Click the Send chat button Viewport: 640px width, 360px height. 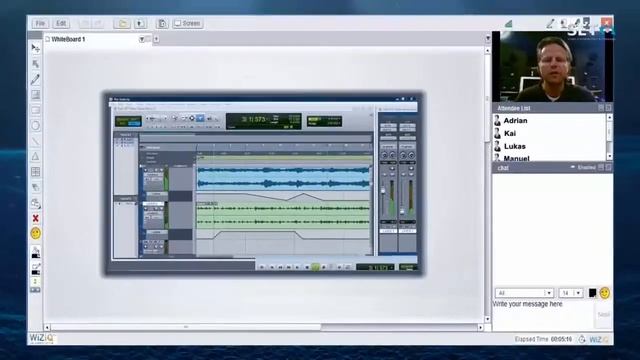(x=603, y=315)
